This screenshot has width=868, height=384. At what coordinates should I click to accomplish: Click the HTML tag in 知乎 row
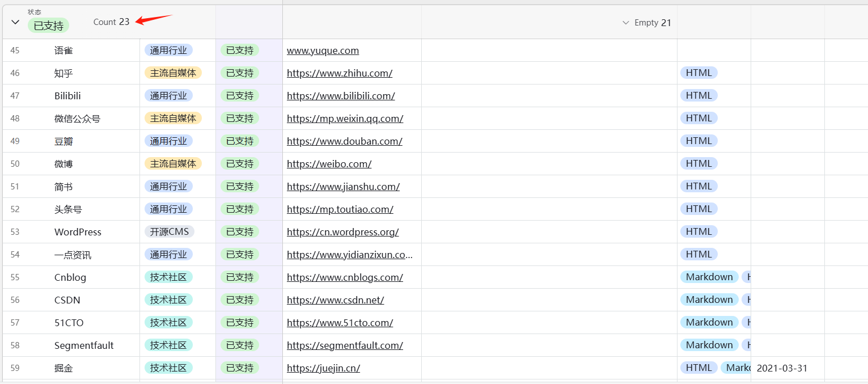[699, 73]
